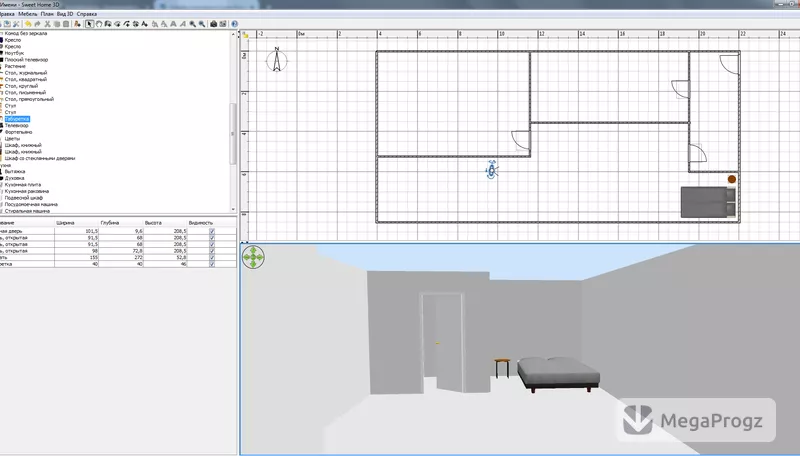Select Растение in the furniture catalog
Screen dimensions: 800x456
coord(15,66)
